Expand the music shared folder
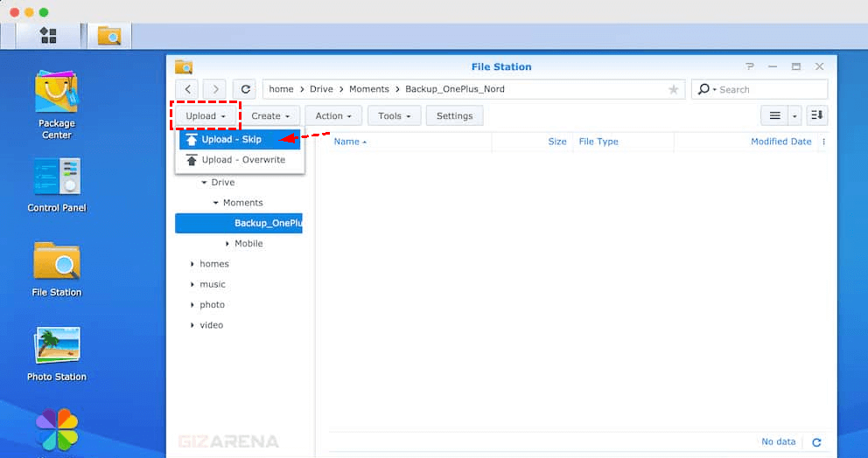 pos(192,285)
